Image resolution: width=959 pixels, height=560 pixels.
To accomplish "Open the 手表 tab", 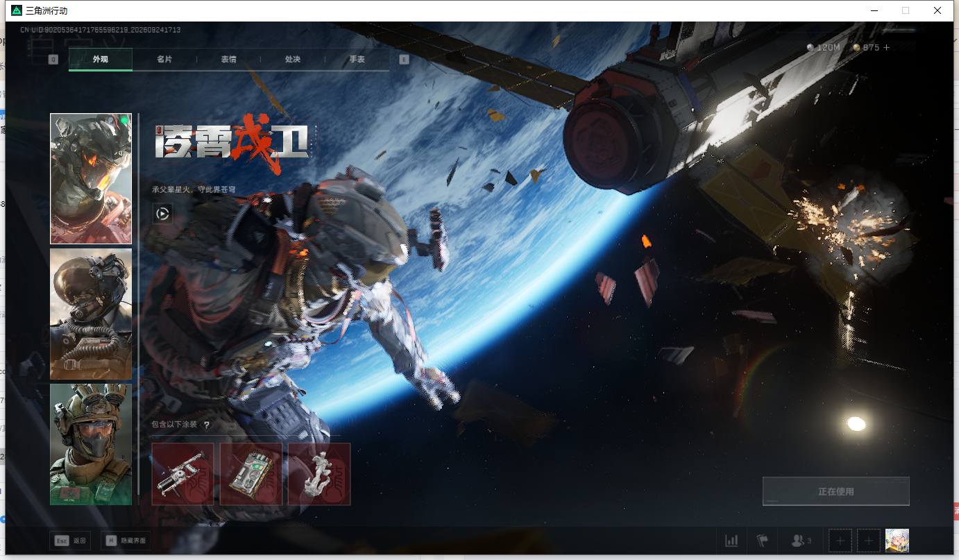I will (x=357, y=60).
